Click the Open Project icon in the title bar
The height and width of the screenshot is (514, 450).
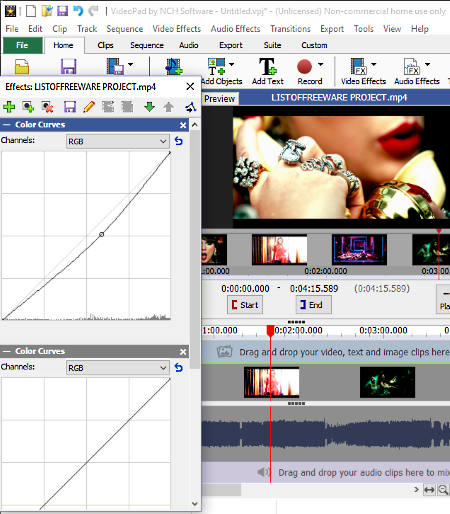click(47, 11)
